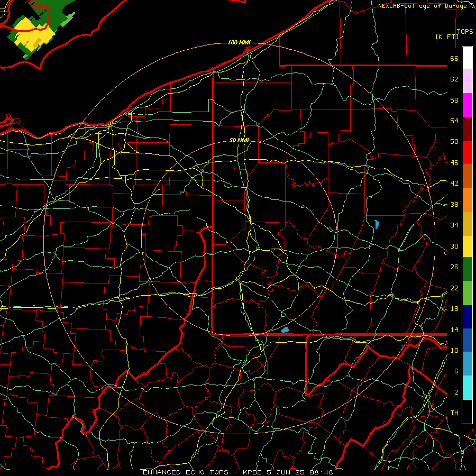The height and width of the screenshot is (476, 476).
Task: Click the "30" legend value
Action: [454, 246]
